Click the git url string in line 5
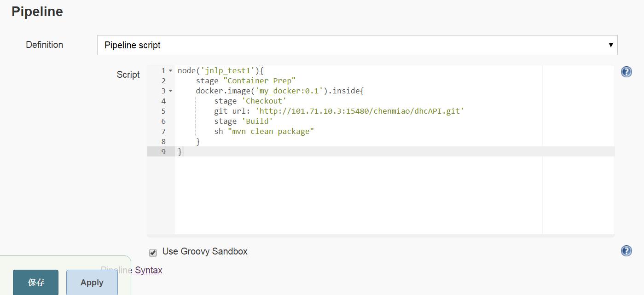The image size is (644, 295). [360, 111]
